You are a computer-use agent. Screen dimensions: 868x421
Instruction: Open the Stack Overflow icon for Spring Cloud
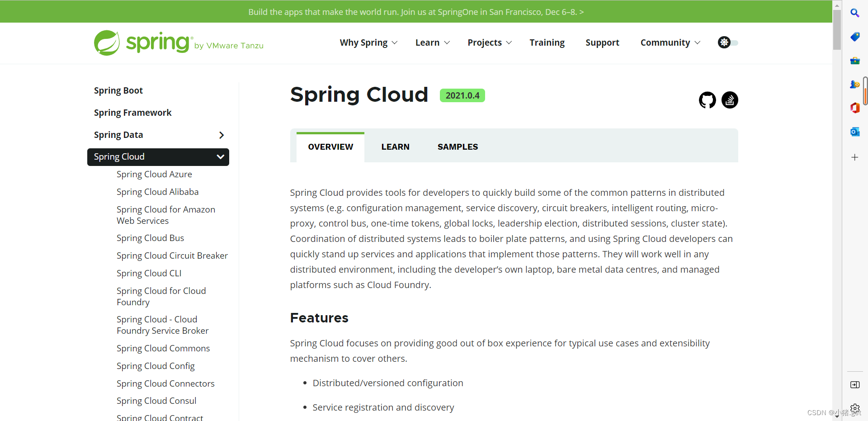[x=730, y=100]
